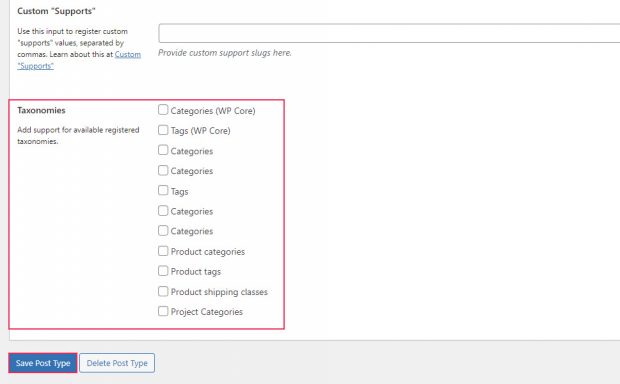This screenshot has width=620, height=384.
Task: Select the Product shipping classes checkbox
Action: 163,291
